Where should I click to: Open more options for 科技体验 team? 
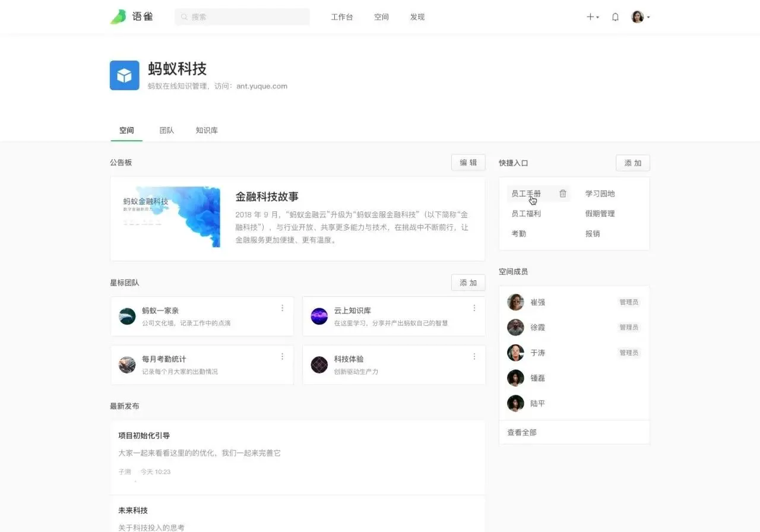(474, 357)
